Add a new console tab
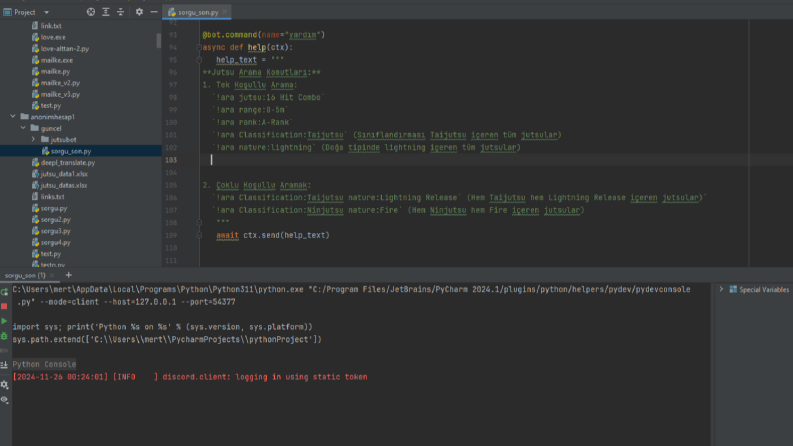The width and height of the screenshot is (793, 446). tap(69, 275)
